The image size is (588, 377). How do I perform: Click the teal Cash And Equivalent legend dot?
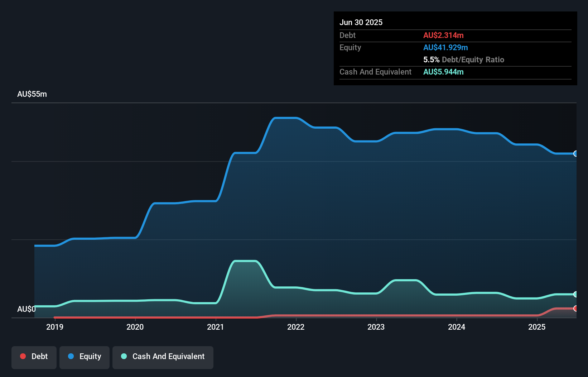tap(124, 356)
